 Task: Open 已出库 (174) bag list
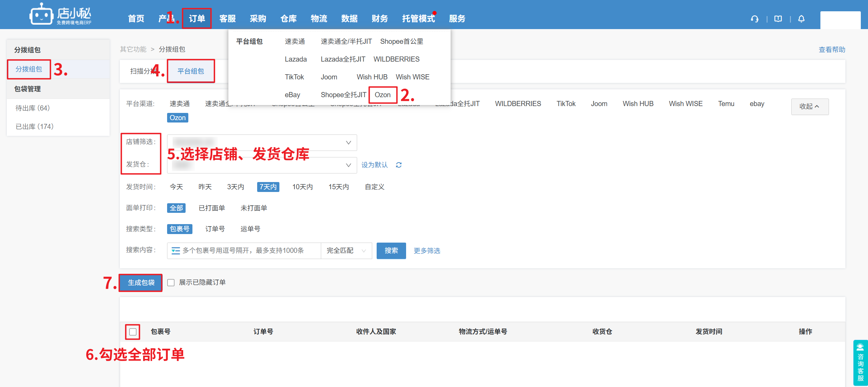click(35, 127)
